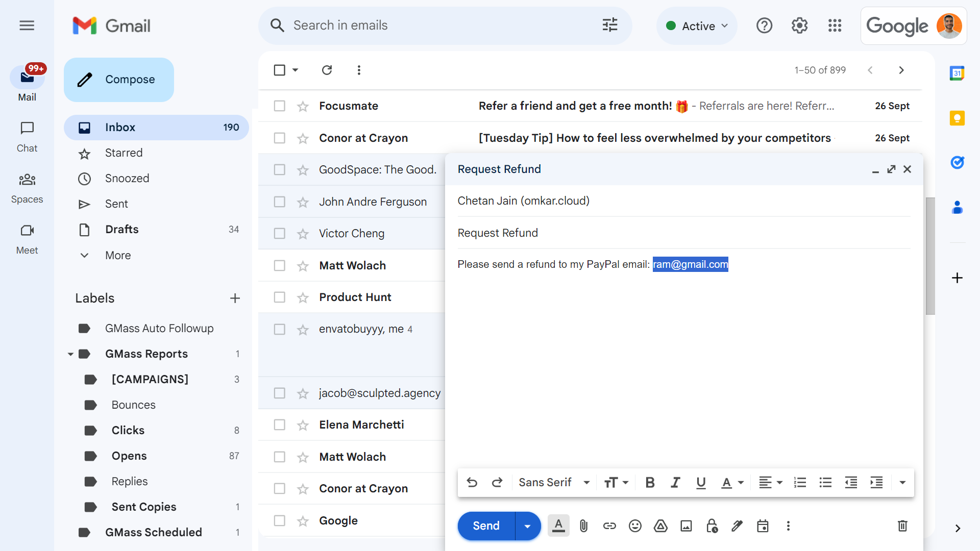The height and width of the screenshot is (551, 980).
Task: Open the Sans Serif font dropdown
Action: click(x=554, y=483)
